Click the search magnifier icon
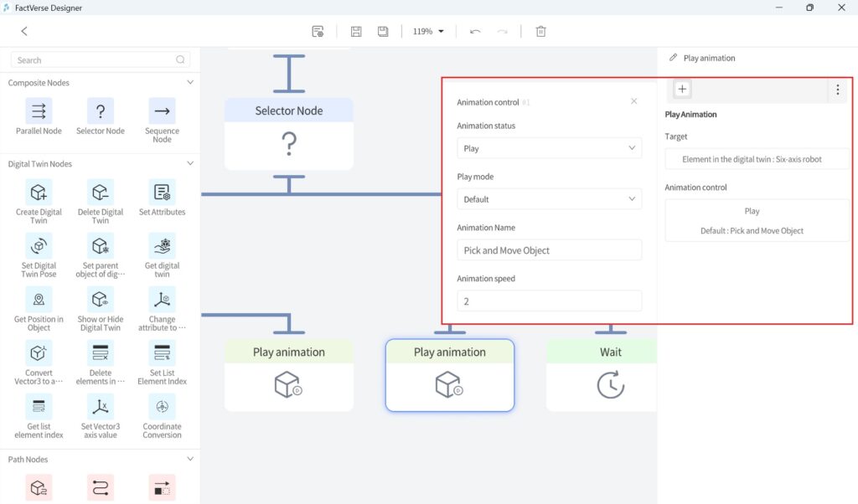 [x=180, y=59]
